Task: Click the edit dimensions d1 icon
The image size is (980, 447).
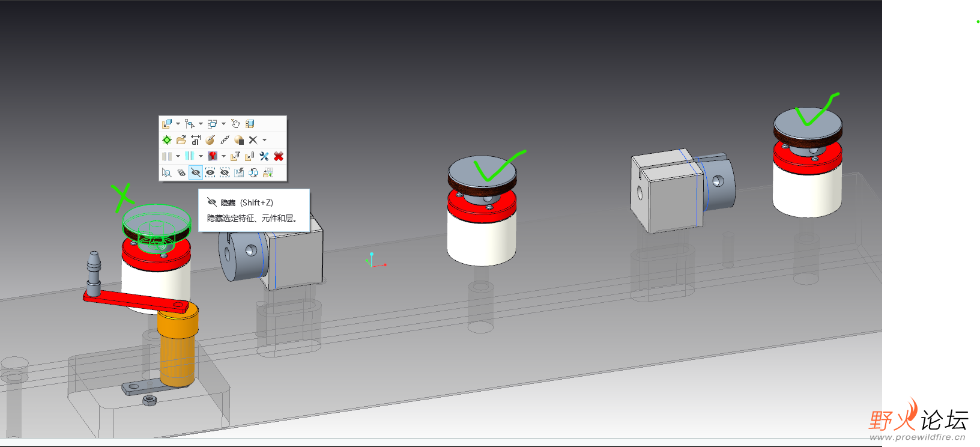Action: (x=196, y=140)
